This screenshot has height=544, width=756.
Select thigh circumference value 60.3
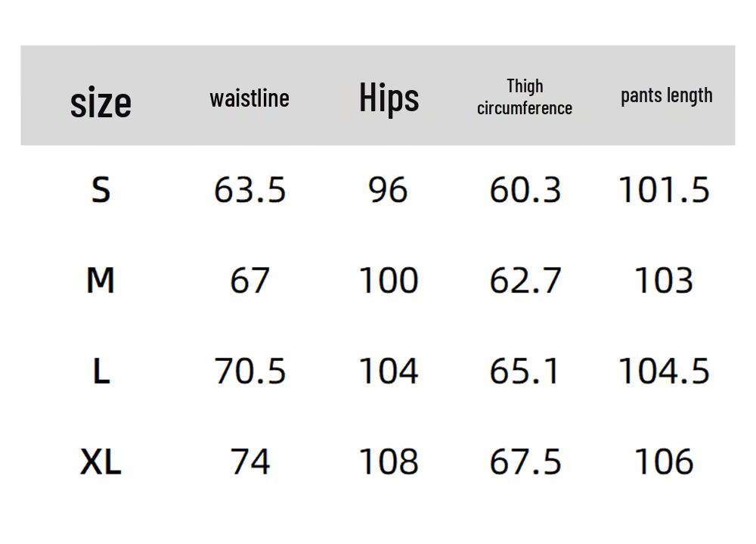click(x=525, y=190)
